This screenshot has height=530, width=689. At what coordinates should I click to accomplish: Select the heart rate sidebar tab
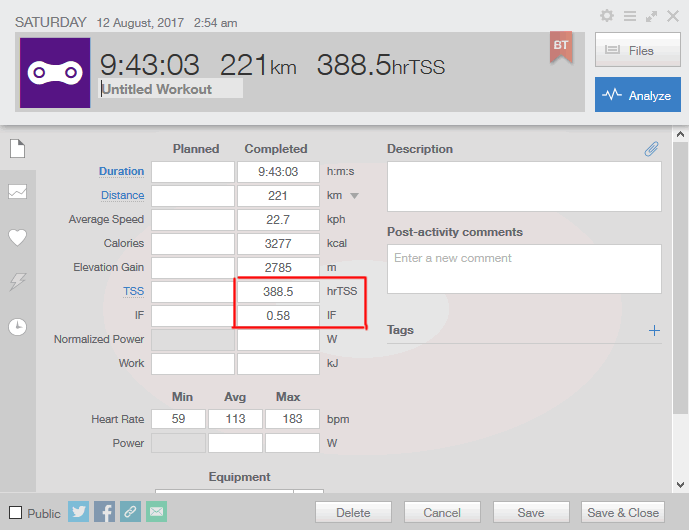pyautogui.click(x=18, y=237)
